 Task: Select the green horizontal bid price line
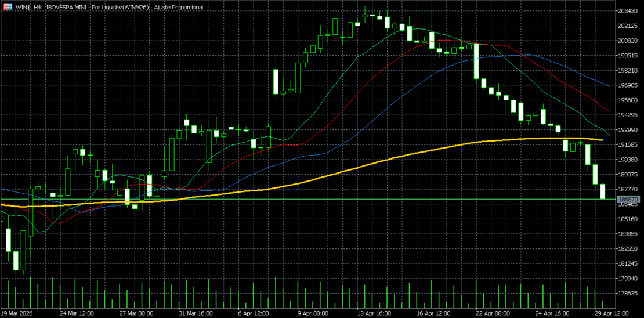308,199
